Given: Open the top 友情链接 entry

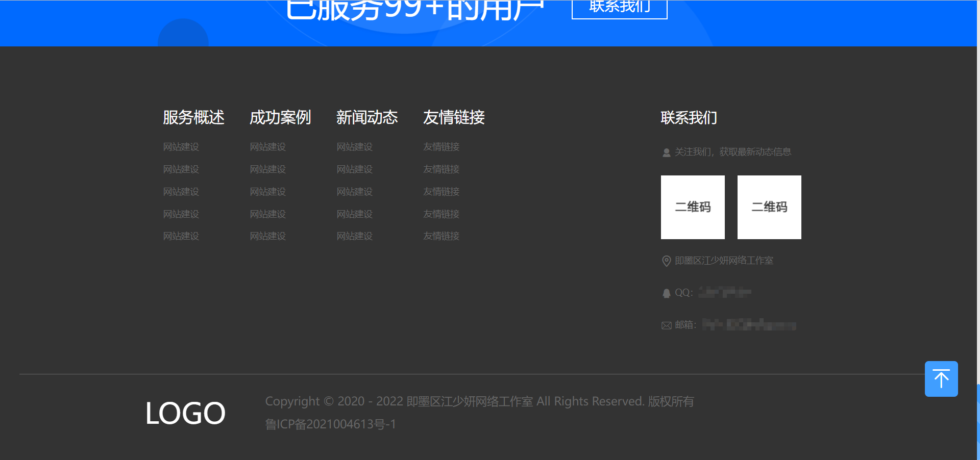Looking at the screenshot, I should coord(441,147).
